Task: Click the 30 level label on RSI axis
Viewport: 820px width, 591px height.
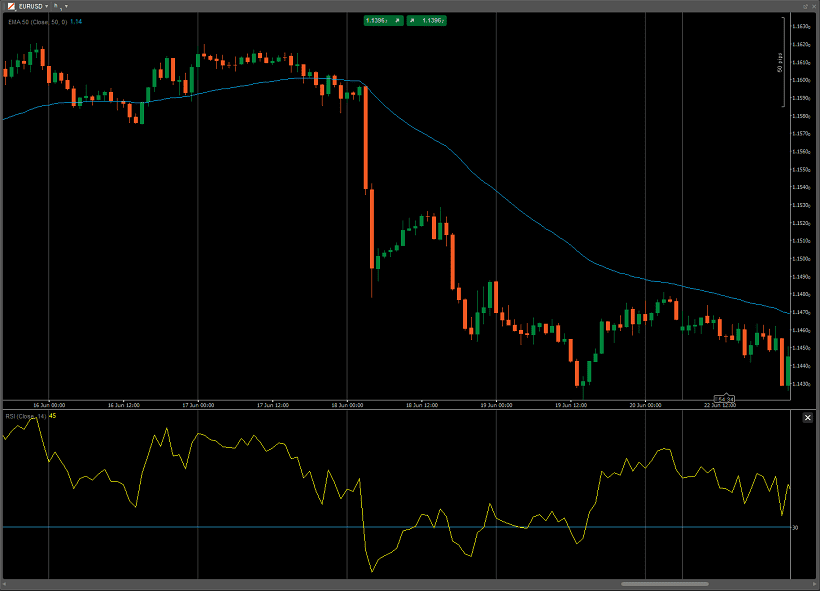Action: tap(795, 528)
